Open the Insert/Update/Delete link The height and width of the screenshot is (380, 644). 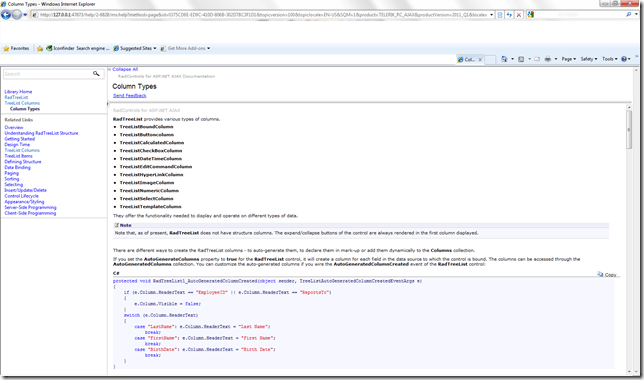pos(25,190)
